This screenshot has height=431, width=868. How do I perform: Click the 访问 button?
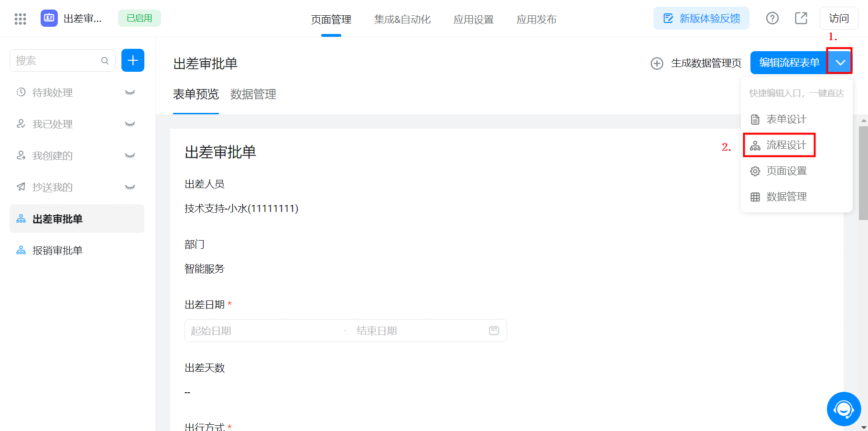[x=839, y=18]
